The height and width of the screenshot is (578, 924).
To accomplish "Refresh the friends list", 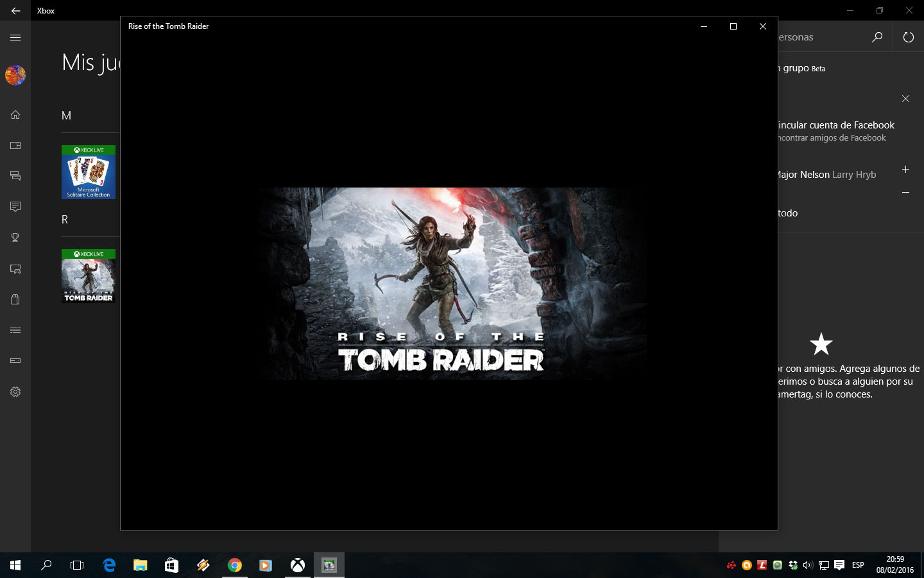I will (x=908, y=37).
